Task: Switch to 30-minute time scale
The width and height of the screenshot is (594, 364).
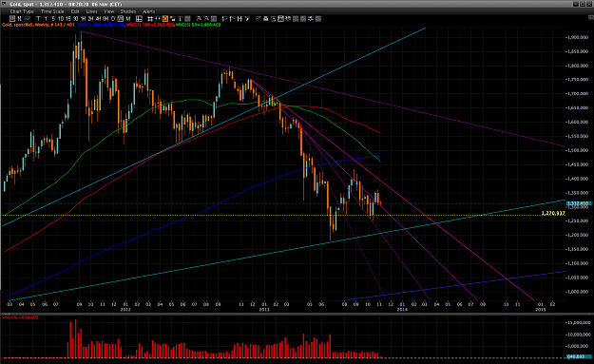Action: (x=75, y=19)
